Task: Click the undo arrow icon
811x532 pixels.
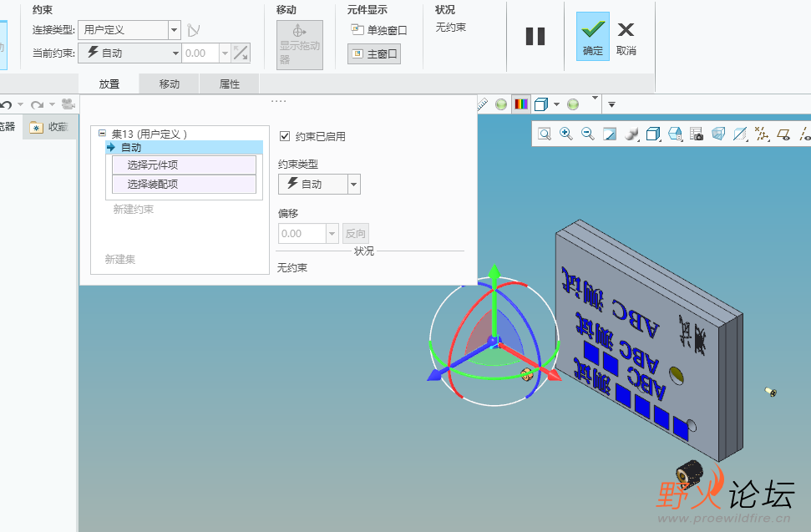Action: (x=6, y=105)
